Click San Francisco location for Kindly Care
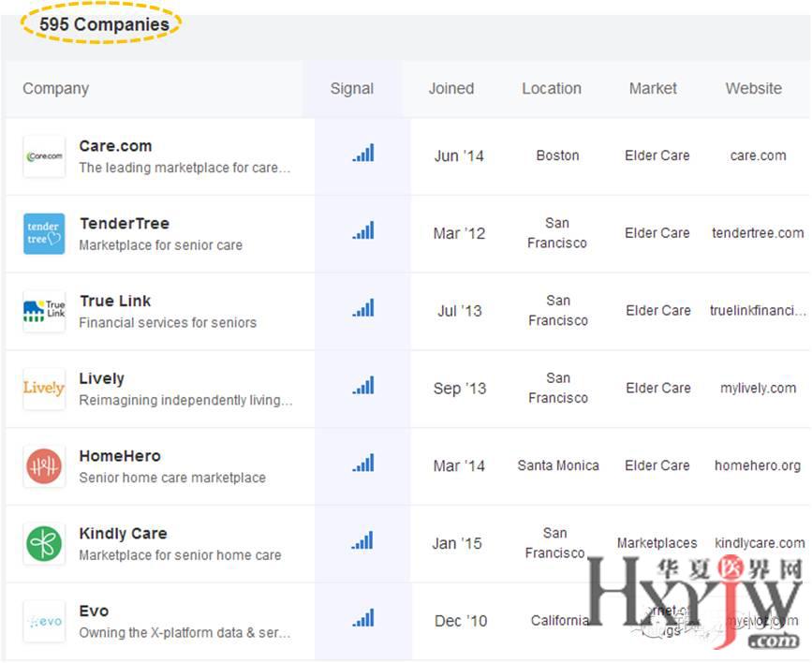Image resolution: width=812 pixels, height=663 pixels. (x=555, y=543)
